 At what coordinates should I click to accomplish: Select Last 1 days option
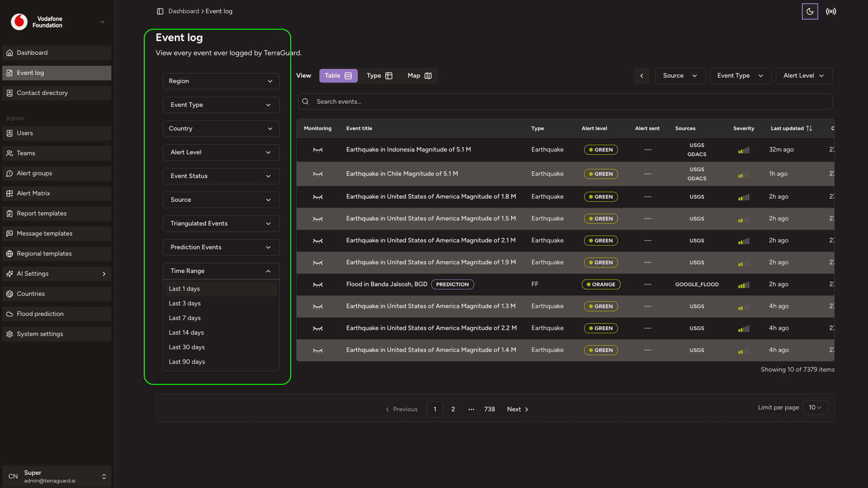(x=221, y=289)
